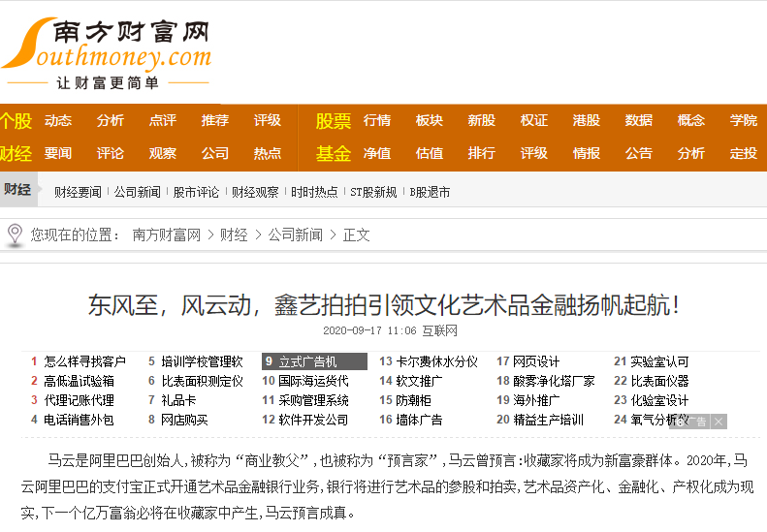Open ad link 防潮柜
Image resolution: width=767 pixels, height=532 pixels.
click(413, 400)
